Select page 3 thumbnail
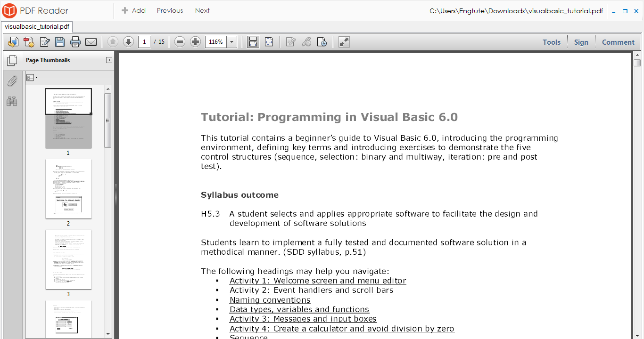Image resolution: width=644 pixels, height=339 pixels. [x=68, y=259]
